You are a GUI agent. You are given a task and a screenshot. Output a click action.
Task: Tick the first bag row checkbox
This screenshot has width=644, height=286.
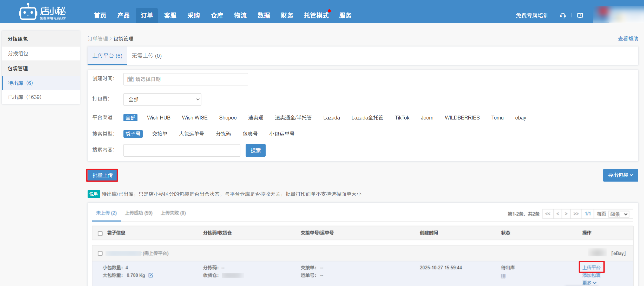tap(100, 253)
